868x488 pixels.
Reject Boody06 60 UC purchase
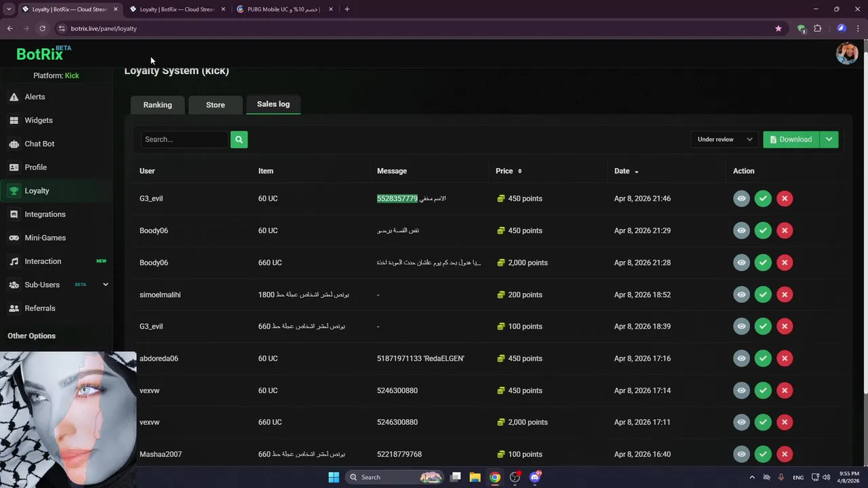tap(785, 230)
